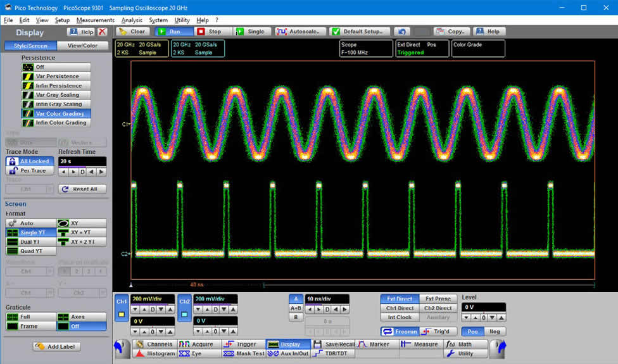Click the 10 ns/div timebase field
The height and width of the screenshot is (364, 618).
click(x=327, y=299)
